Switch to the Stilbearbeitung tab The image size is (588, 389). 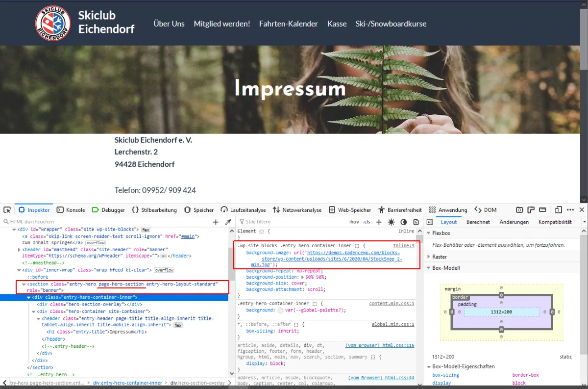click(154, 210)
